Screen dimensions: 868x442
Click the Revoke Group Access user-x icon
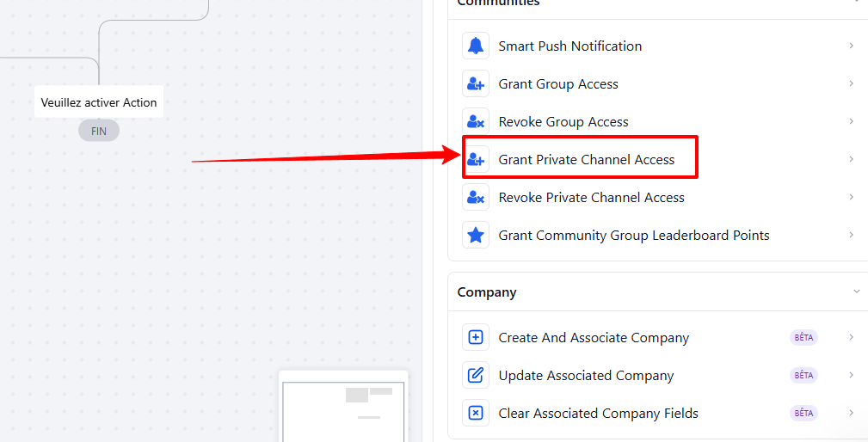point(476,122)
